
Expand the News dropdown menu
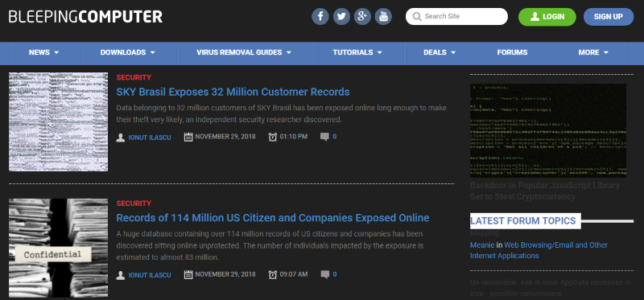pos(44,52)
